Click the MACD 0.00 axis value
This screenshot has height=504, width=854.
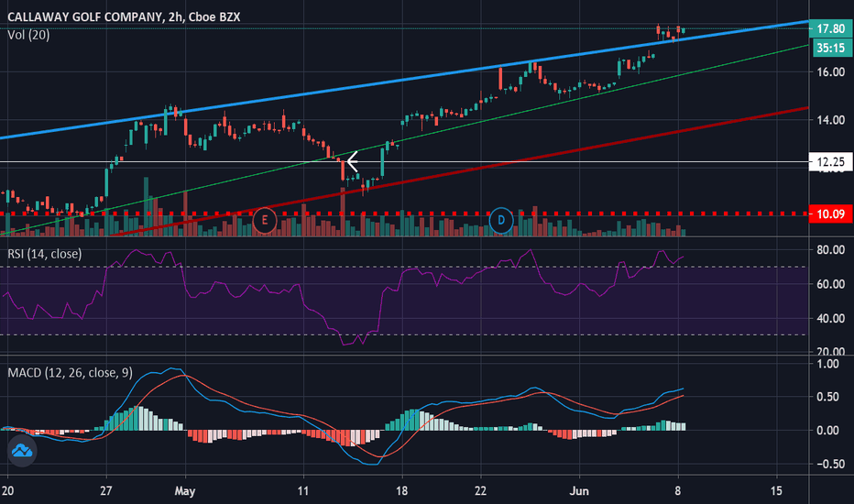tap(827, 431)
